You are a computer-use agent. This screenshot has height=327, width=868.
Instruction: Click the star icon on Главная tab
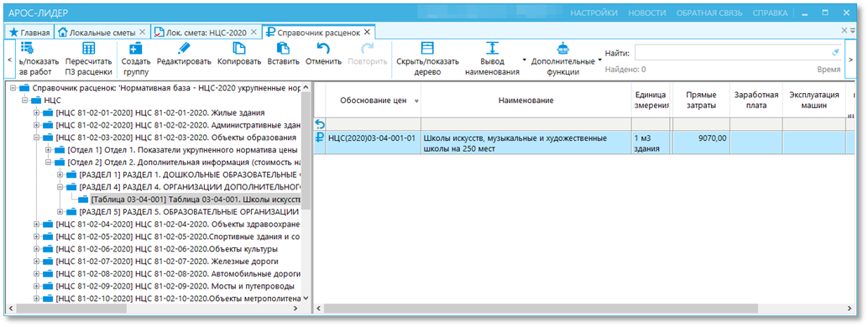tap(13, 32)
